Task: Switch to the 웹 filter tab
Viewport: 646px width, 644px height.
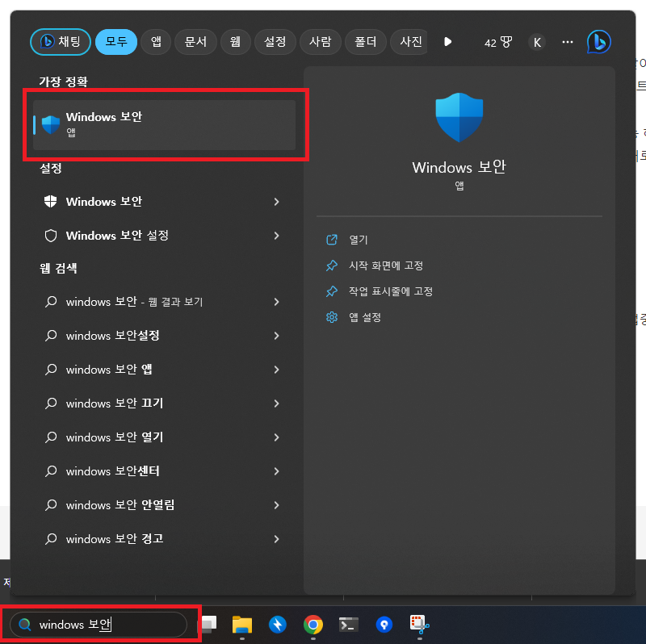Action: [x=235, y=42]
